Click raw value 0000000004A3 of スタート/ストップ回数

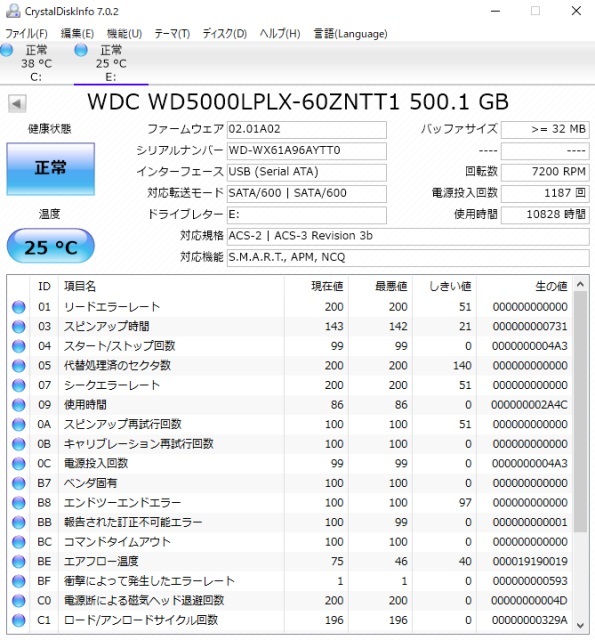530,346
